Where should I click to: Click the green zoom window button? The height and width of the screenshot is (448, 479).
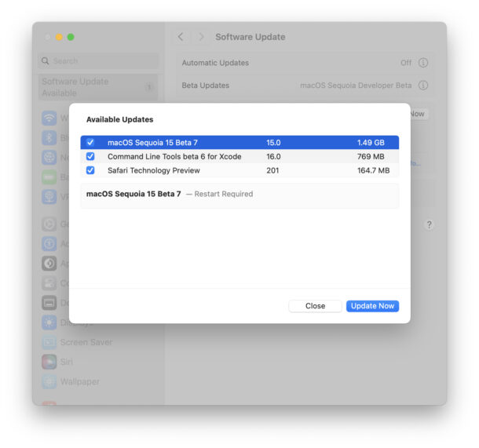coord(71,37)
